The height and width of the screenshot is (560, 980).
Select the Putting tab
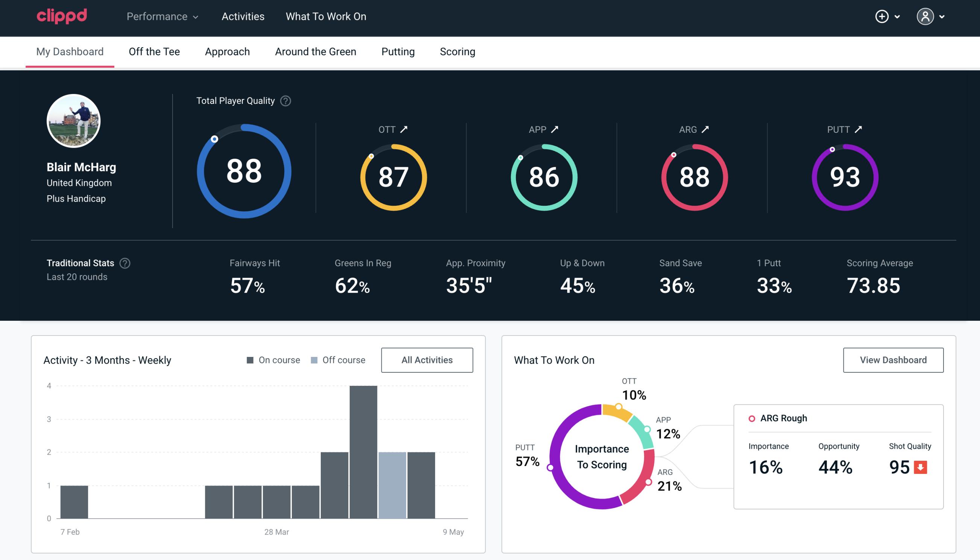point(398,51)
